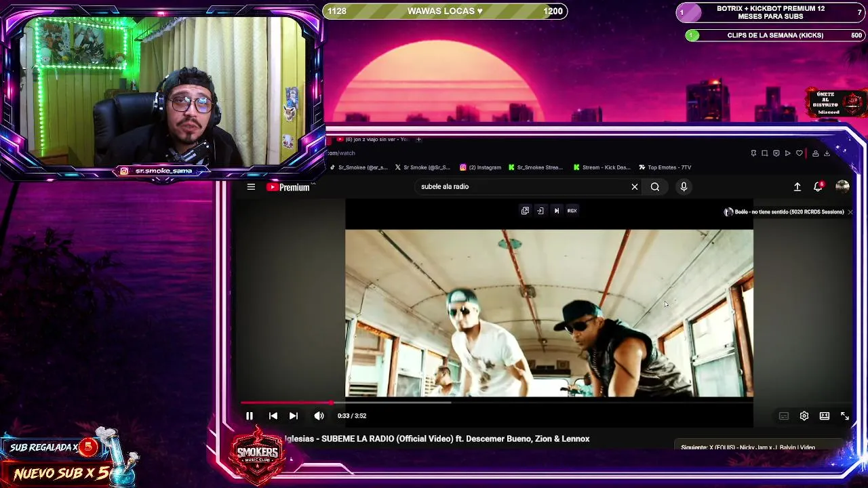Viewport: 868px width, 488px height.
Task: Dismiss the 'Beéle - no tiene sentido' notice
Action: pyautogui.click(x=850, y=212)
